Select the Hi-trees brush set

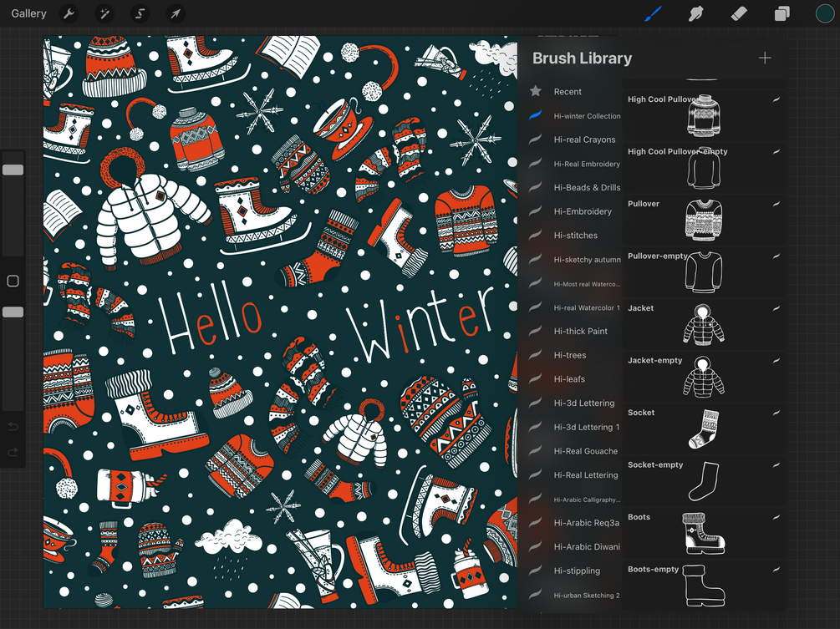click(x=570, y=355)
